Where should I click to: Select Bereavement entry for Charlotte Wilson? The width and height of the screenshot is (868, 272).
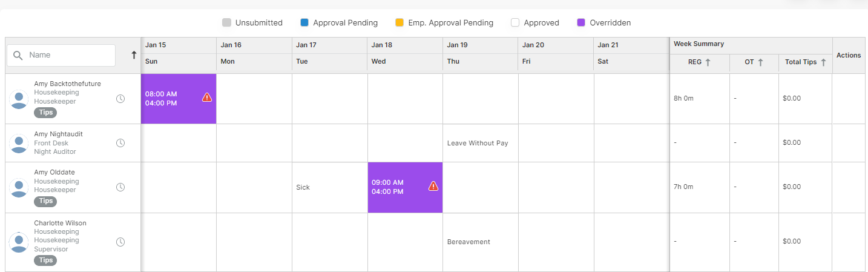469,242
